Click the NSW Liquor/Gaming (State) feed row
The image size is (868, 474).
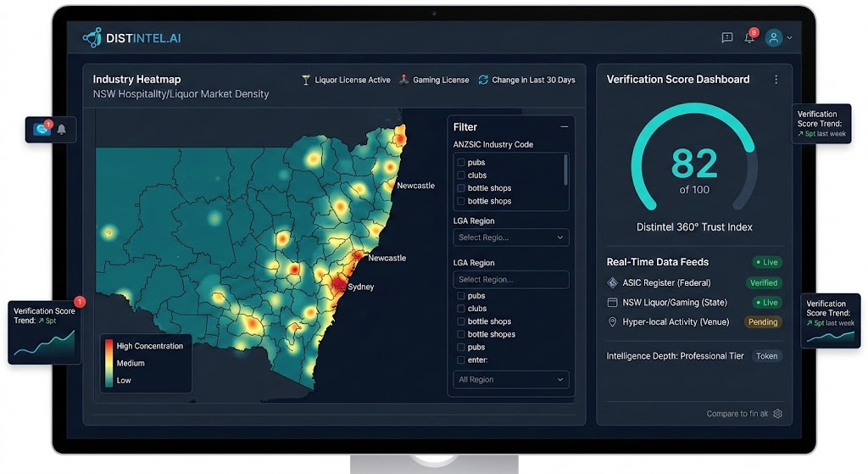coord(694,303)
